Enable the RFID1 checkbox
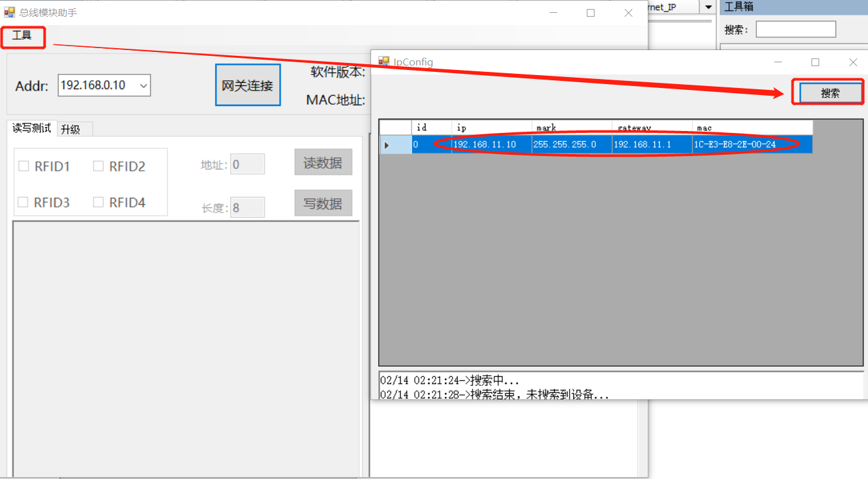The width and height of the screenshot is (868, 479). pyautogui.click(x=24, y=166)
